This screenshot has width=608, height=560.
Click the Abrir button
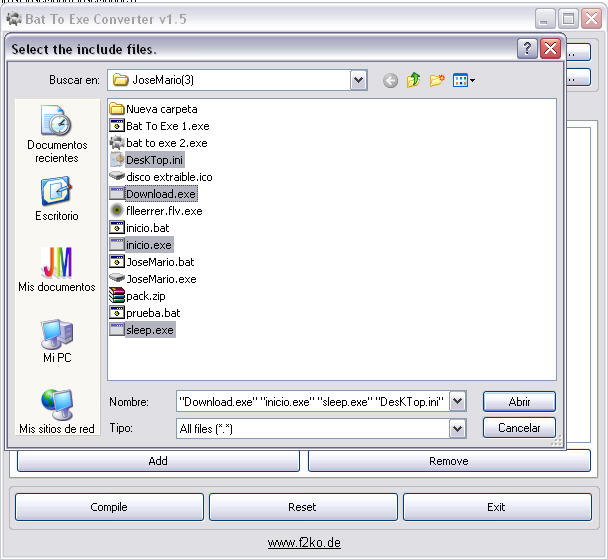[519, 401]
